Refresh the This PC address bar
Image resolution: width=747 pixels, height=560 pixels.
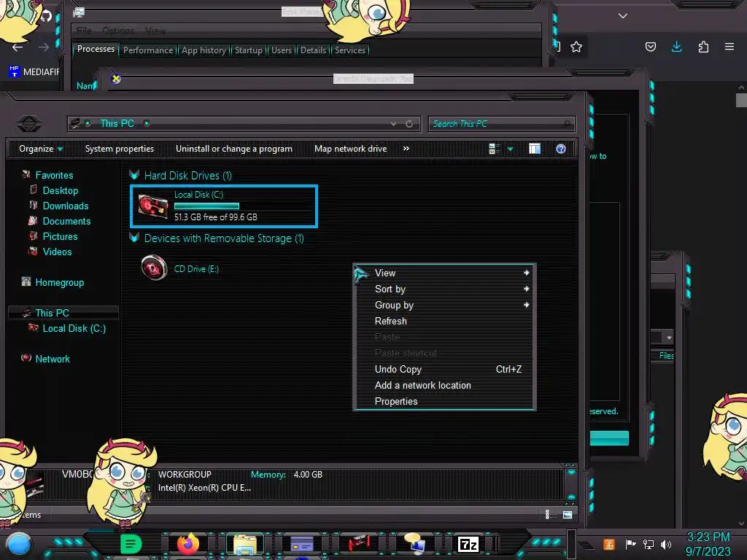click(x=409, y=124)
